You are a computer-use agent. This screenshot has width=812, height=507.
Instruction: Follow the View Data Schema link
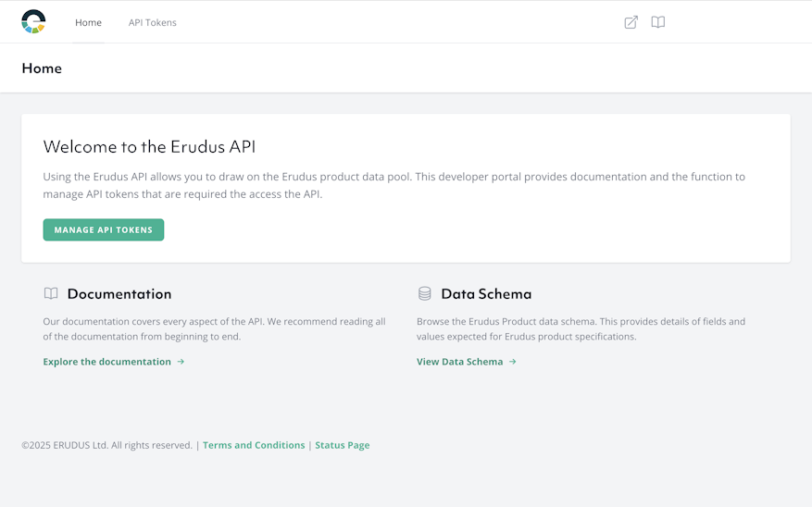(466, 362)
